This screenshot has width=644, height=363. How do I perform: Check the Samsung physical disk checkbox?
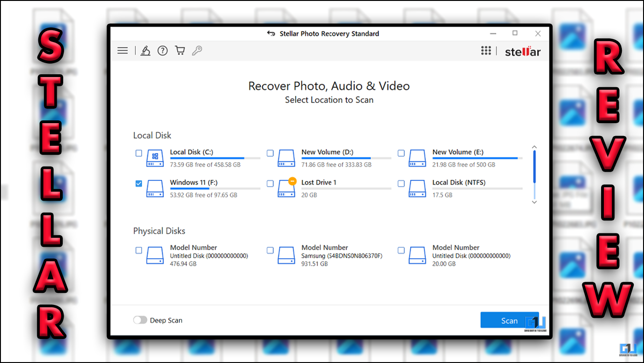pyautogui.click(x=270, y=250)
